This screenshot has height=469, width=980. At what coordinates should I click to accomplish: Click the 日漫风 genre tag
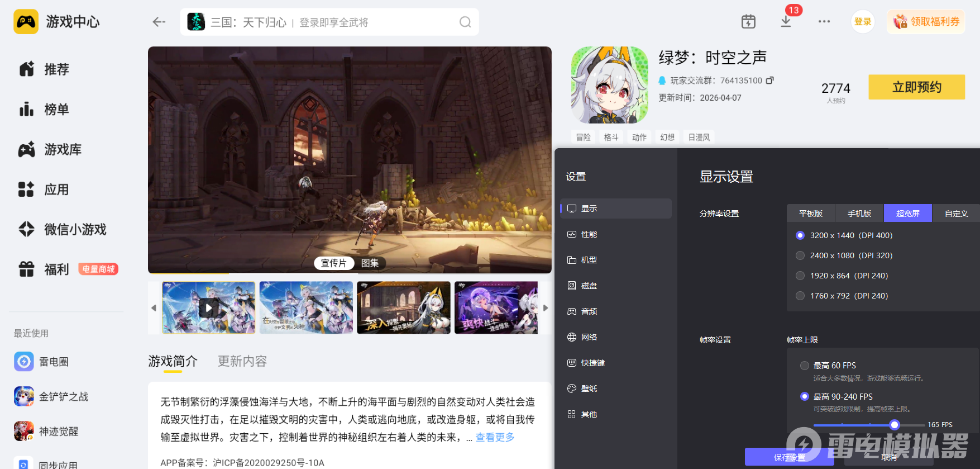tap(699, 138)
